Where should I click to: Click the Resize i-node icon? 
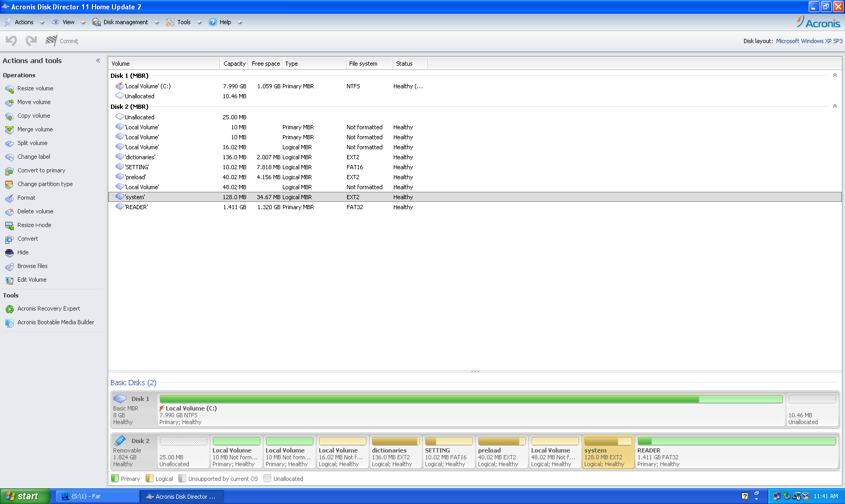coord(9,225)
